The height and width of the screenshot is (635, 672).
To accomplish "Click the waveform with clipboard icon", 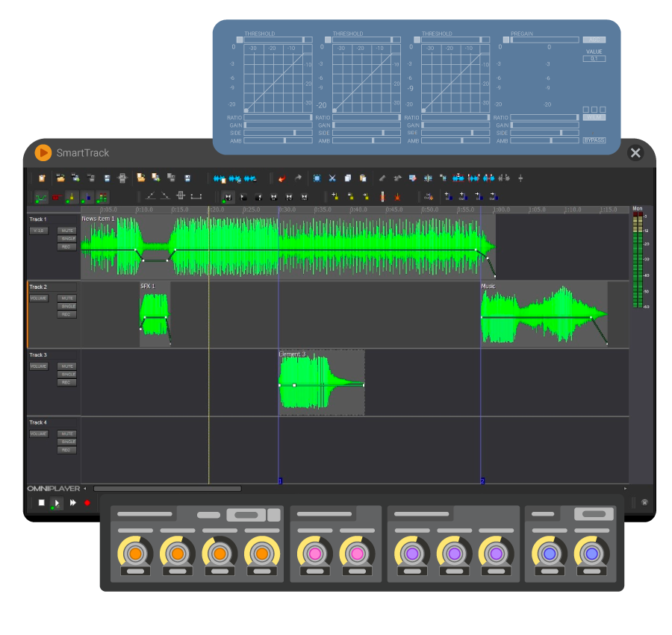I will pyautogui.click(x=220, y=178).
